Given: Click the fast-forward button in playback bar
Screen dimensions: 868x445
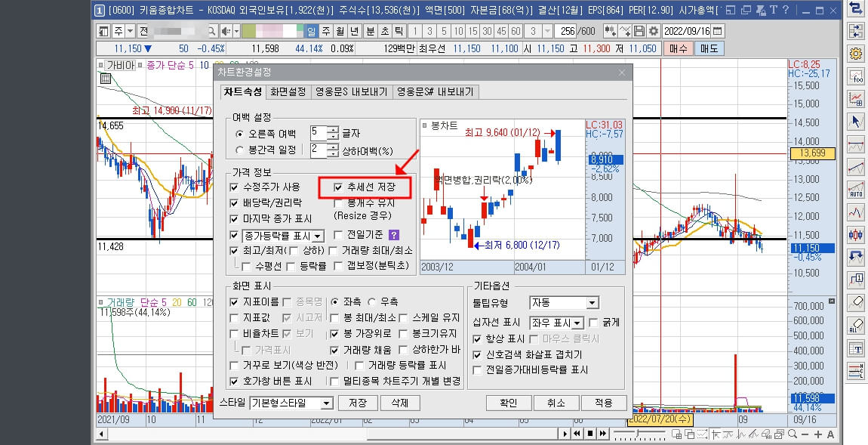Looking at the screenshot, I should tap(603, 434).
